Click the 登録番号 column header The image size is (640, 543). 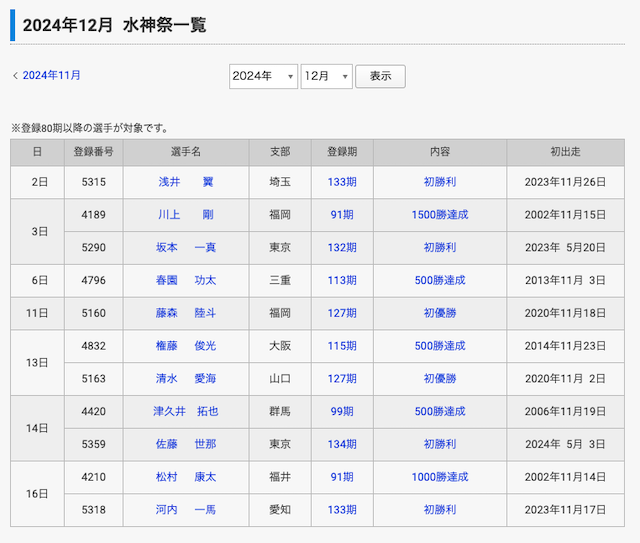[x=93, y=152]
